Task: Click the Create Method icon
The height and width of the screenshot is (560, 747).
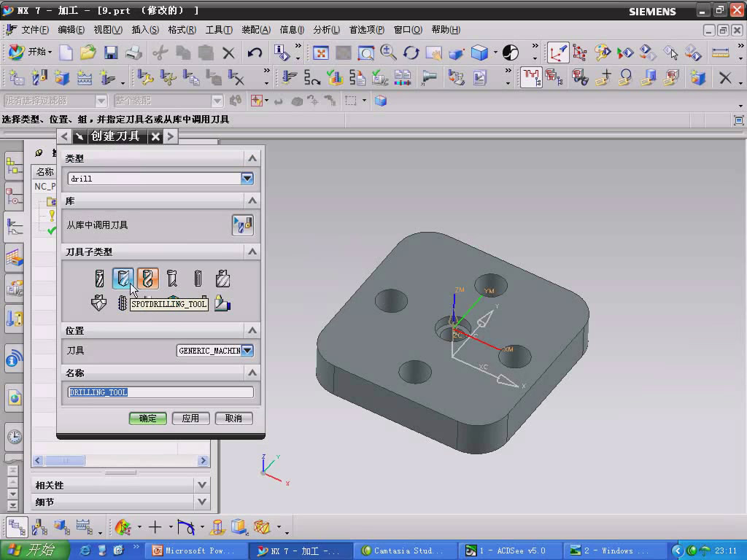Action: coord(85,77)
